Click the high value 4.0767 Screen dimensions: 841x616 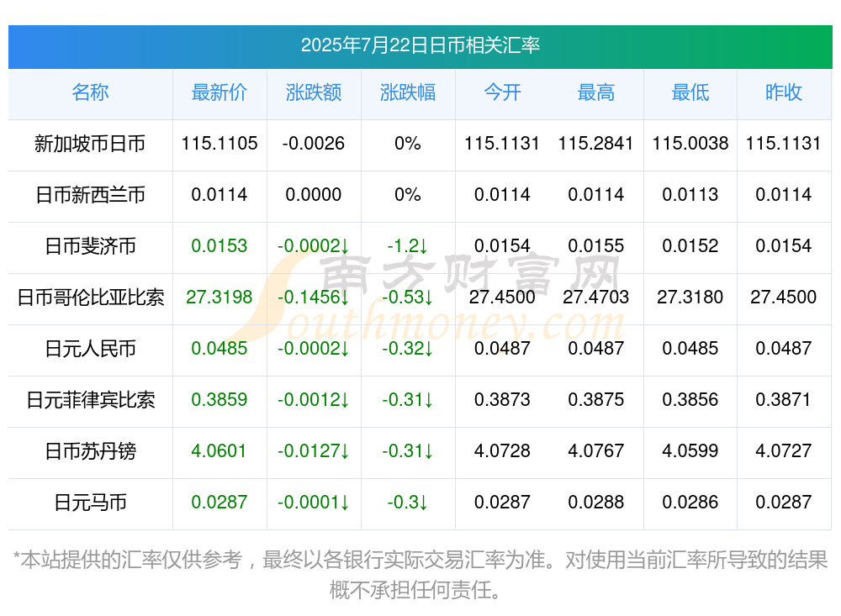pyautogui.click(x=596, y=451)
